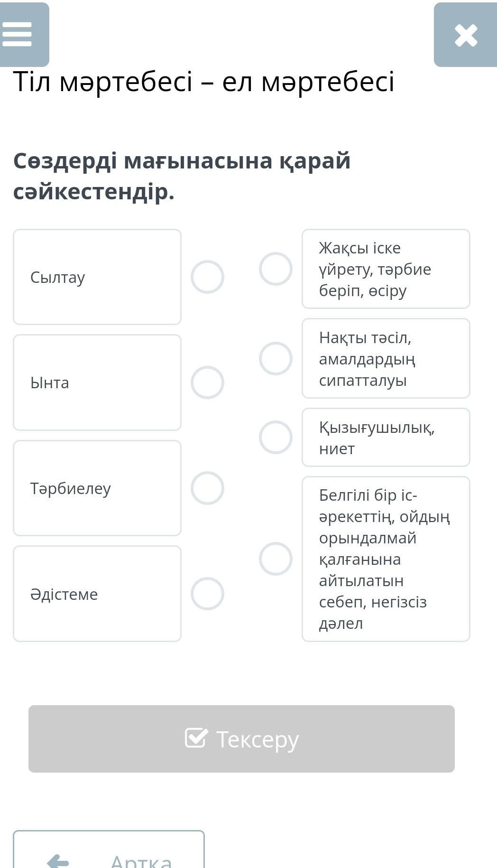497x868 pixels.
Task: Click the 'Қызығушылық, ниет' definition card
Action: (x=386, y=438)
